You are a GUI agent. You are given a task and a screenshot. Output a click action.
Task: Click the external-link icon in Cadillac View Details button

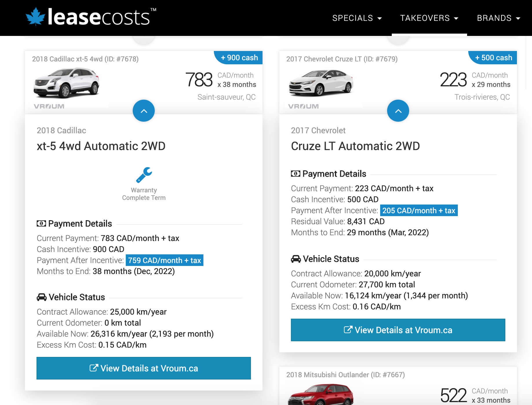[x=94, y=368]
